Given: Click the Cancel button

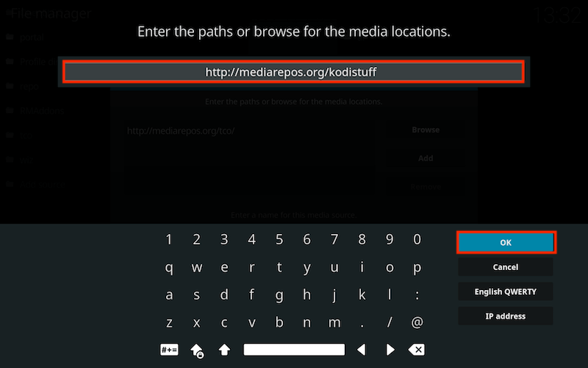Looking at the screenshot, I should [506, 267].
